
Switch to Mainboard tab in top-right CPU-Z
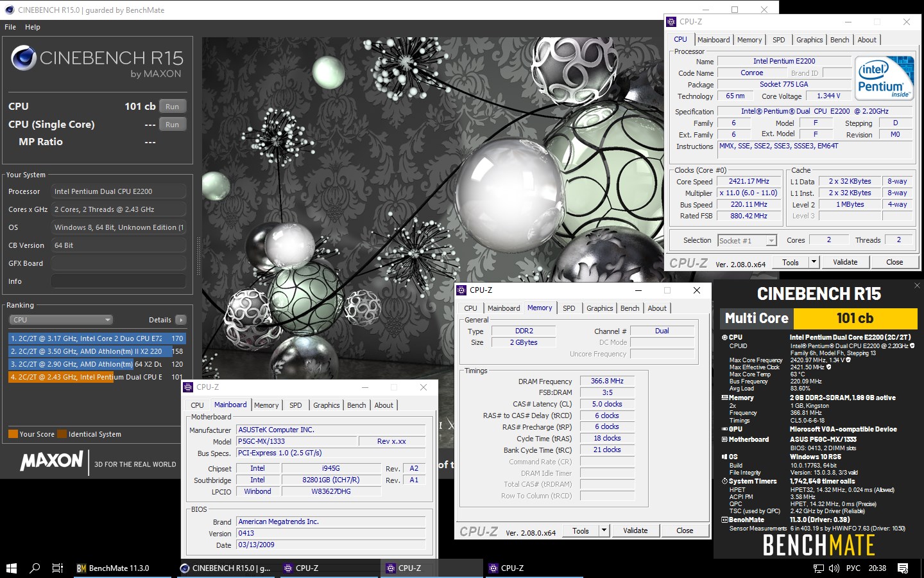pyautogui.click(x=714, y=40)
